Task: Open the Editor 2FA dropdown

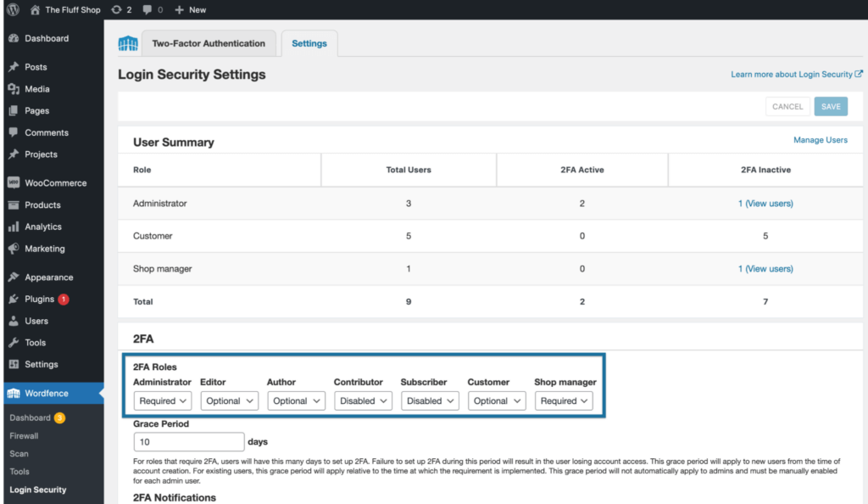Action: [x=229, y=400]
